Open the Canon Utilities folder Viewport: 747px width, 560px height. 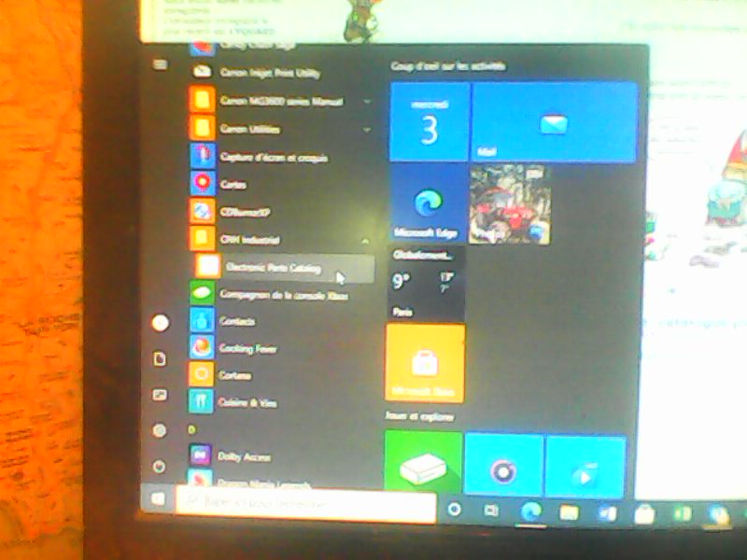pyautogui.click(x=281, y=129)
